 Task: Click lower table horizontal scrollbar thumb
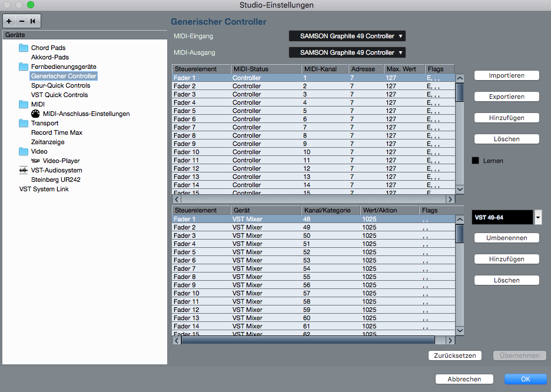coord(308,340)
